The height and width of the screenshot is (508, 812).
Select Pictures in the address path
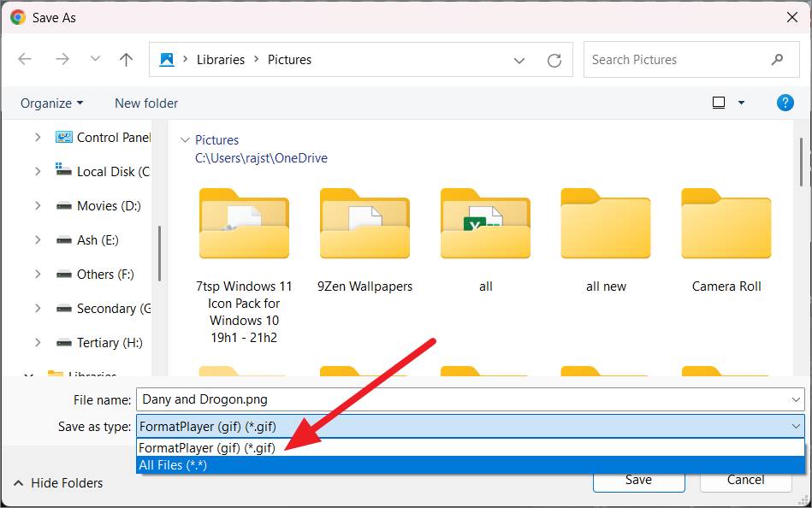(289, 60)
